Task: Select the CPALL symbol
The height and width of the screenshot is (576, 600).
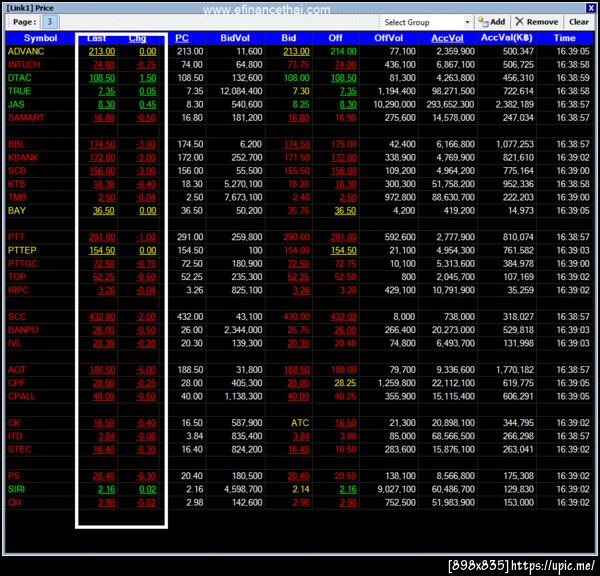Action: (x=21, y=396)
